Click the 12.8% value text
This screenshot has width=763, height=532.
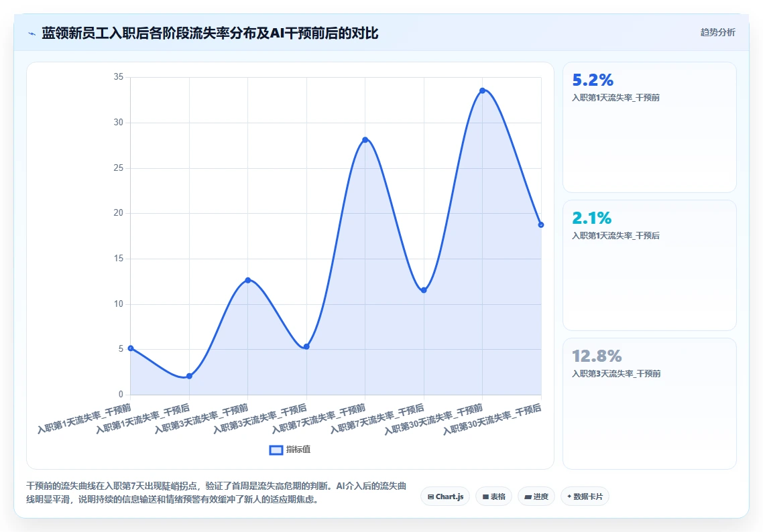597,356
